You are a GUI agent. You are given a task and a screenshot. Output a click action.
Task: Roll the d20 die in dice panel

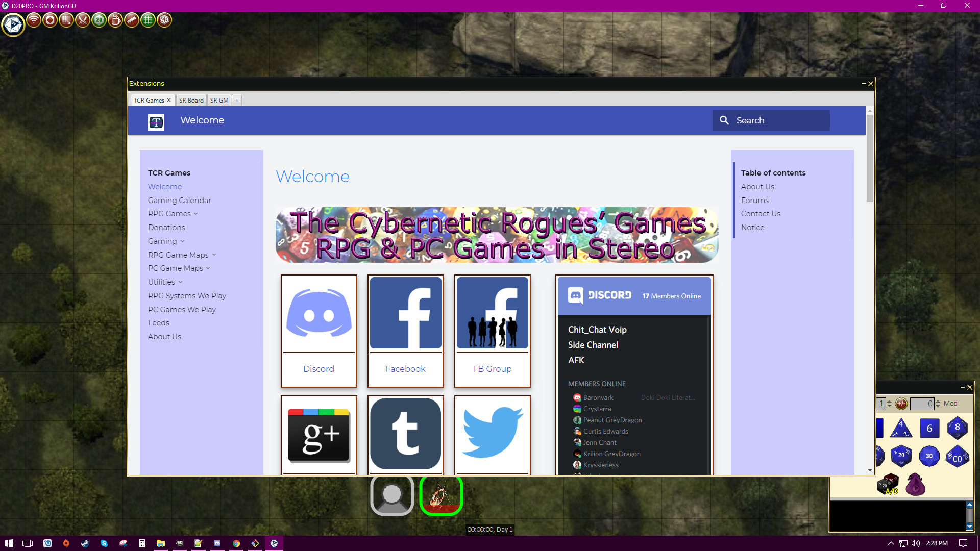[901, 456]
